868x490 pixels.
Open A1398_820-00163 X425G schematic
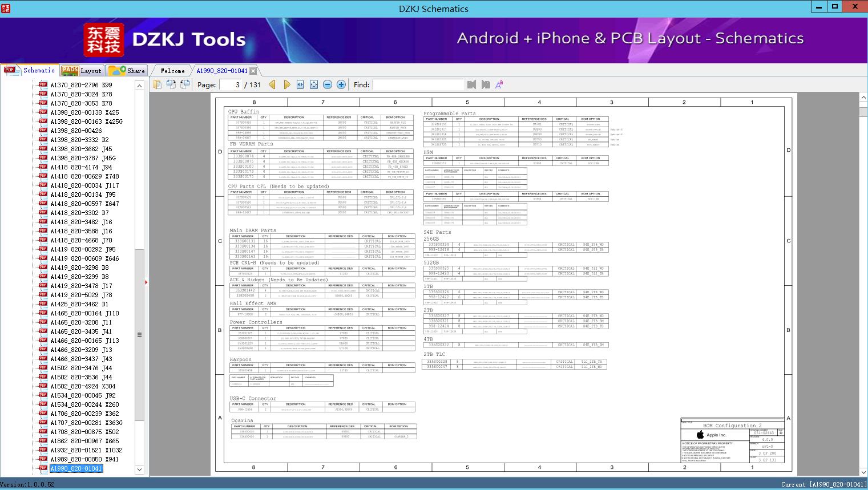point(86,122)
